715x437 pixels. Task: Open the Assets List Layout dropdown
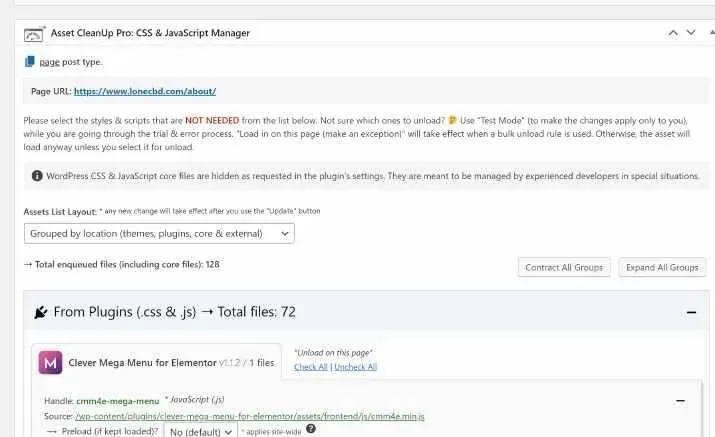click(x=159, y=233)
